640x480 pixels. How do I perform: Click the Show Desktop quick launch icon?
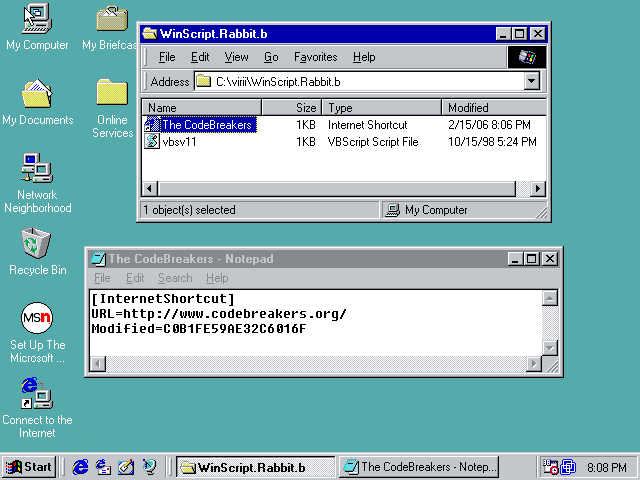[126, 467]
